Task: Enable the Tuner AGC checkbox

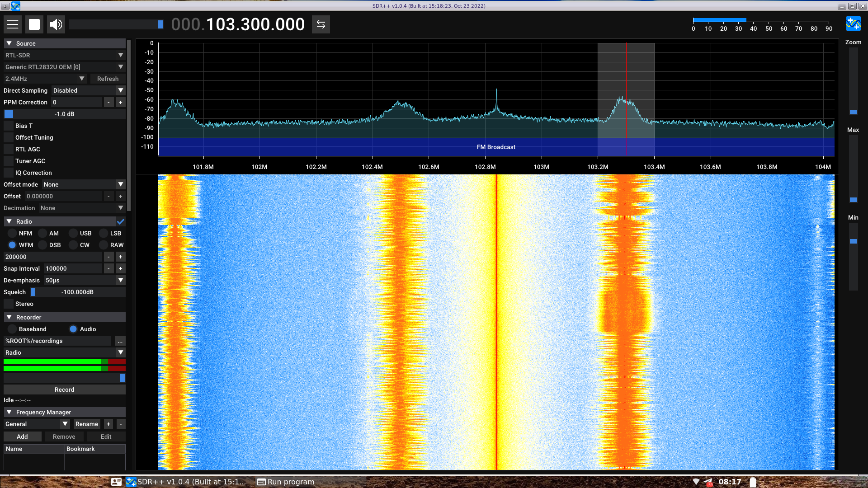Action: click(x=9, y=161)
